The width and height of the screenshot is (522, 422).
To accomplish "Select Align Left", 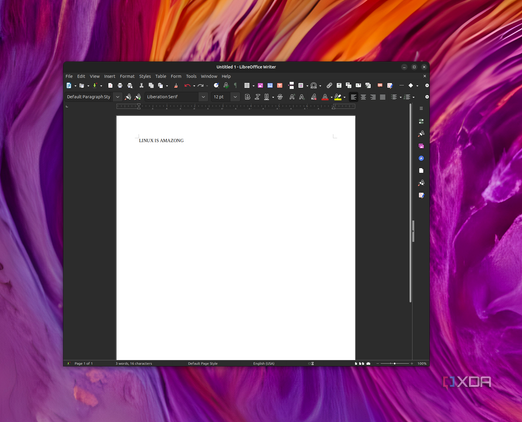I will [x=353, y=97].
